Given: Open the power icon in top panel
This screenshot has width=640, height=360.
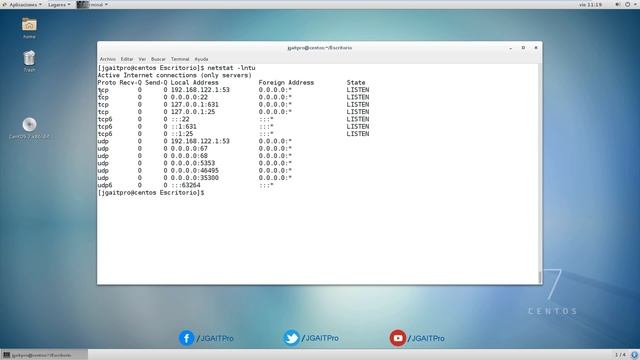Looking at the screenshot, I should (628, 4).
